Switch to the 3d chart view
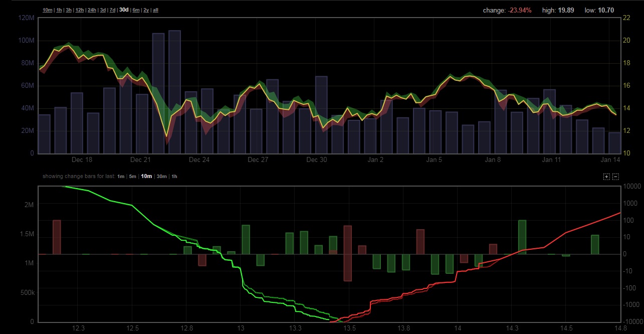Viewport: 644px width, 334px height. 103,10
